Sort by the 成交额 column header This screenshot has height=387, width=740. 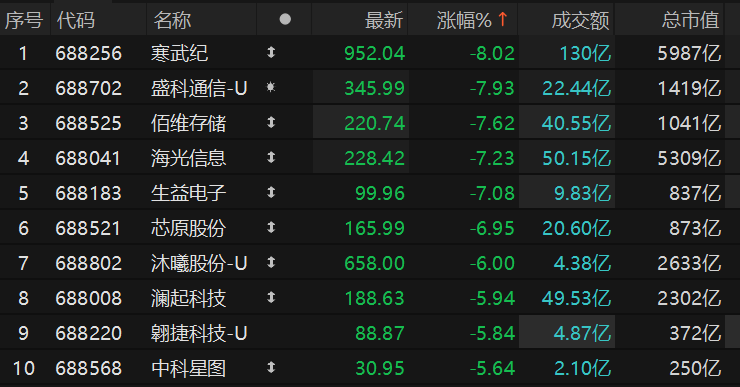point(580,20)
